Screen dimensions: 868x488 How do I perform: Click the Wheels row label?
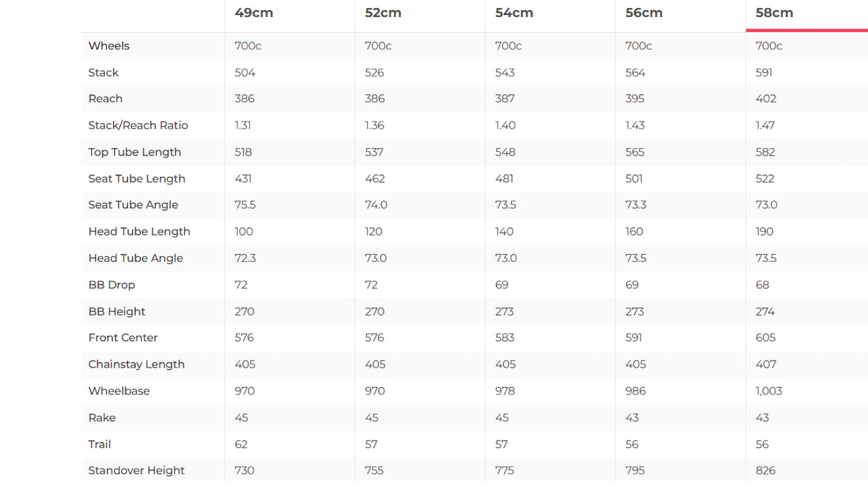pos(109,46)
